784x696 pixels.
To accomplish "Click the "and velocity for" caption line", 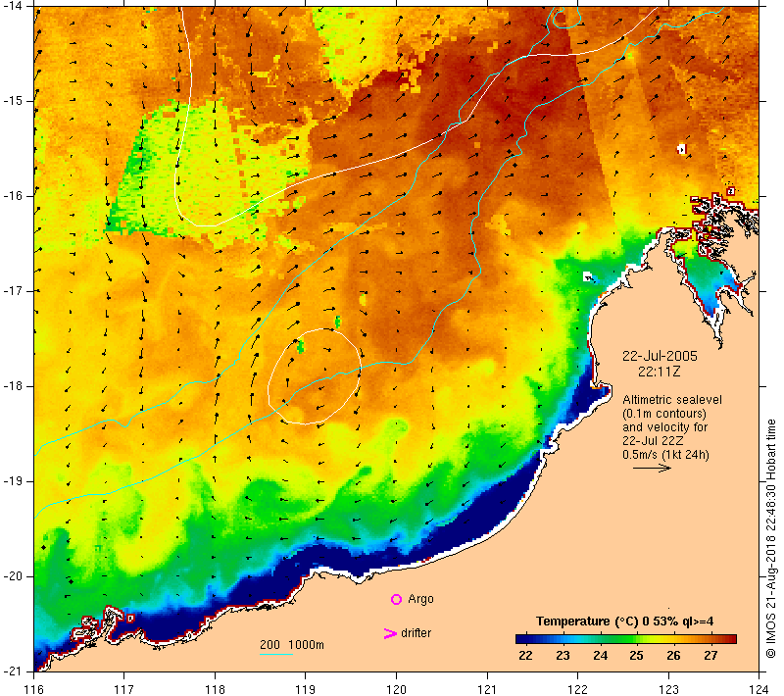I will click(665, 427).
